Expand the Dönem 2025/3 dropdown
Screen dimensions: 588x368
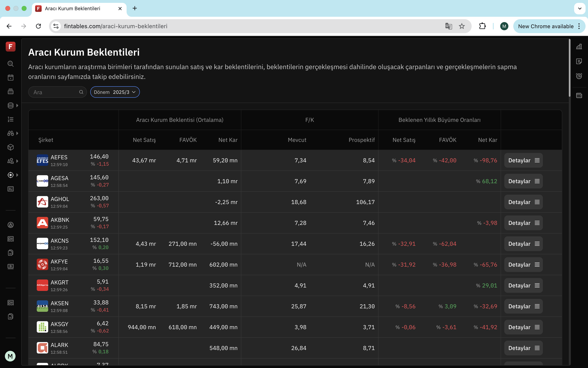115,92
